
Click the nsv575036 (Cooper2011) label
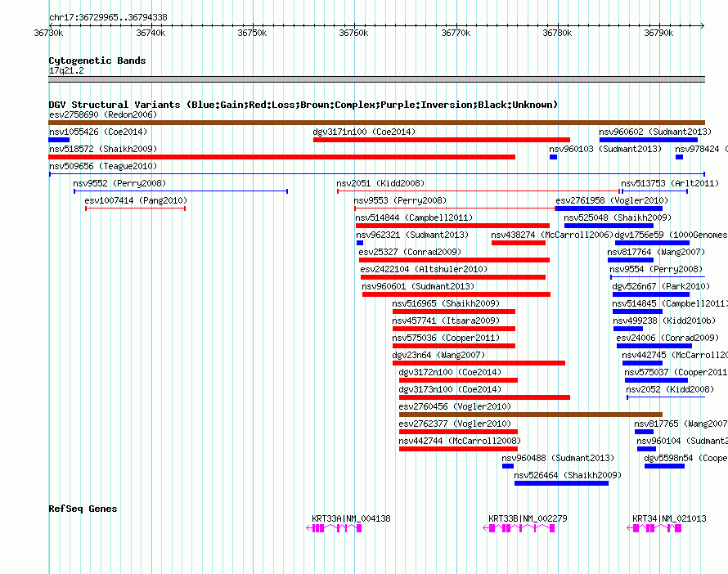[446, 338]
